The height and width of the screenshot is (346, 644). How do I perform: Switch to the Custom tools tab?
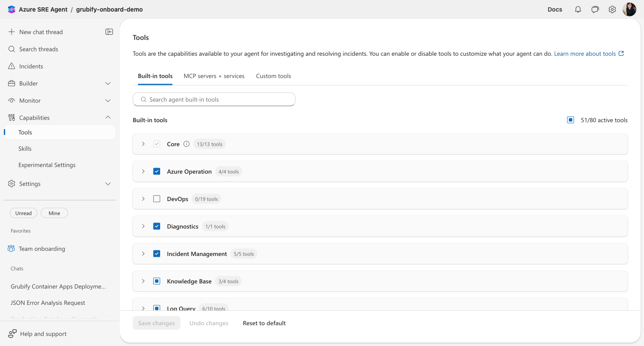click(x=274, y=76)
